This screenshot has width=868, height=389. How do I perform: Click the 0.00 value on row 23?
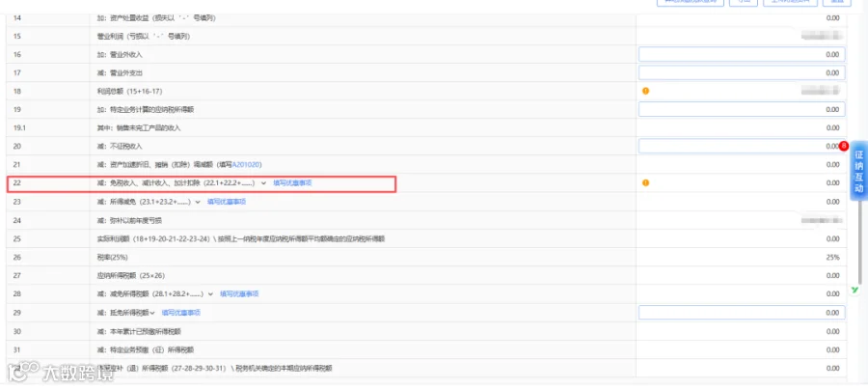[832, 202]
